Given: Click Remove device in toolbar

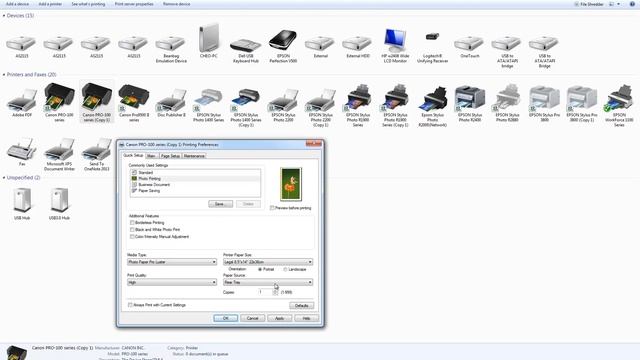Looking at the screenshot, I should pos(176,4).
